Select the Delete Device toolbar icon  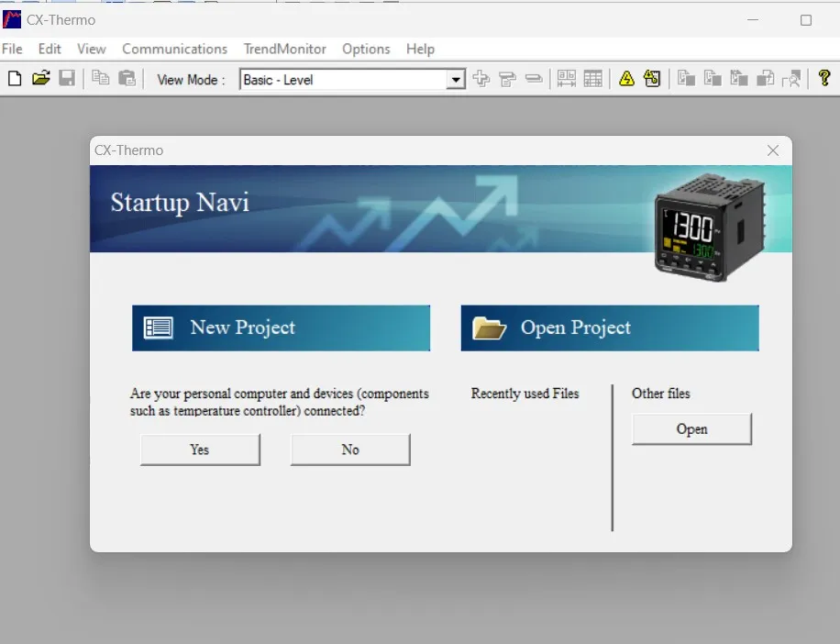tap(533, 79)
